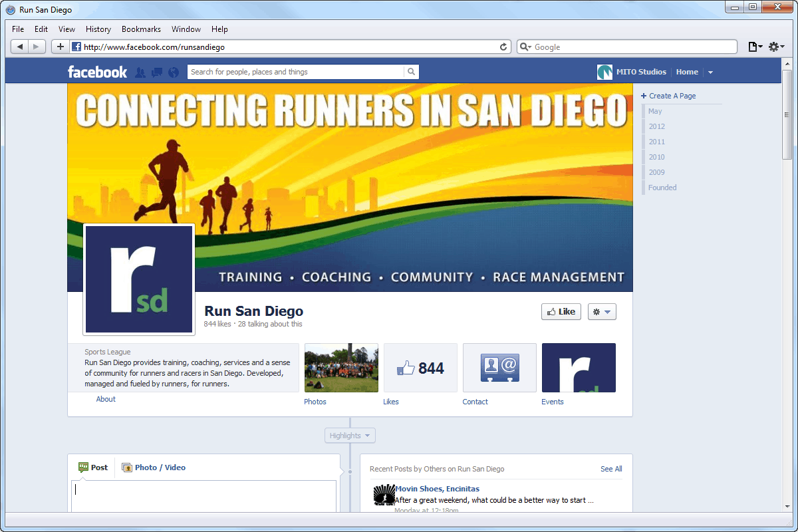
Task: Open the friend requests icon
Action: [x=140, y=72]
